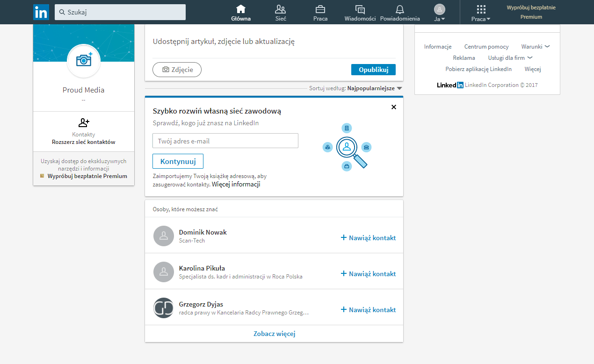Go to the Główna home tab

241,13
